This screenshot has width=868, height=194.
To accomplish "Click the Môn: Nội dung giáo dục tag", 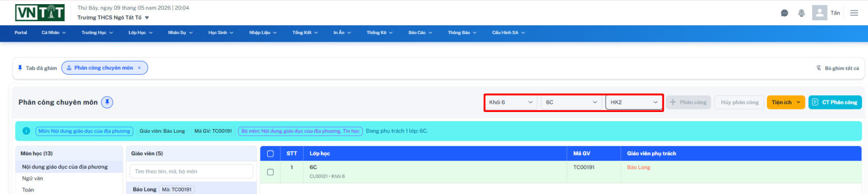I will coord(84,131).
